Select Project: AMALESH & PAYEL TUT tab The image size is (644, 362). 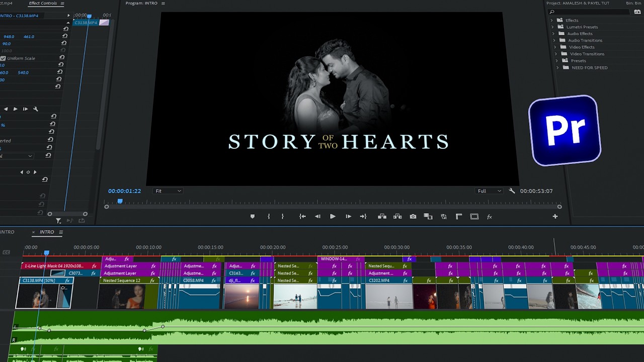coord(578,3)
